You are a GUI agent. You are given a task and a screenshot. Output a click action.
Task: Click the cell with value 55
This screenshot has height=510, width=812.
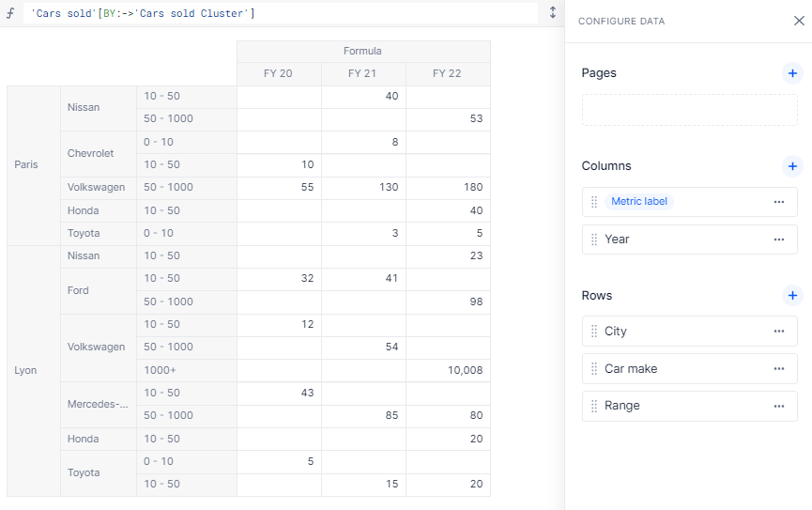pyautogui.click(x=279, y=188)
